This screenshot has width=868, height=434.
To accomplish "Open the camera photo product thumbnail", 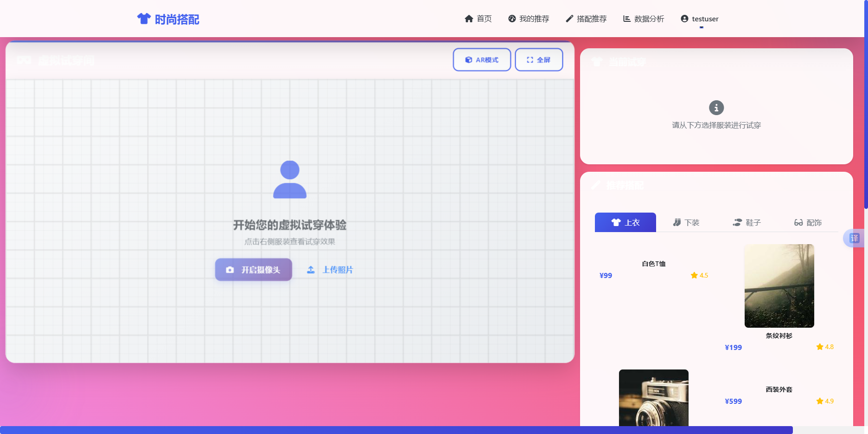I will point(654,398).
